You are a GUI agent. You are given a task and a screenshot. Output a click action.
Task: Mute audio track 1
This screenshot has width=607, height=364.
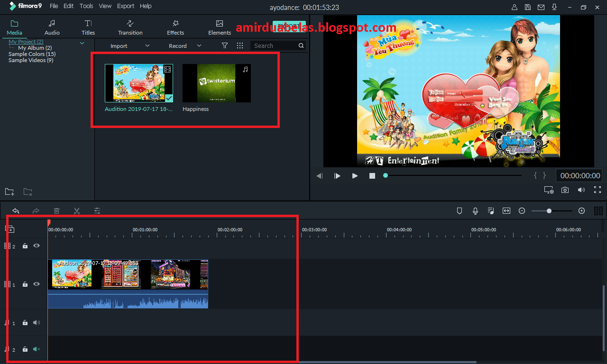(x=37, y=323)
